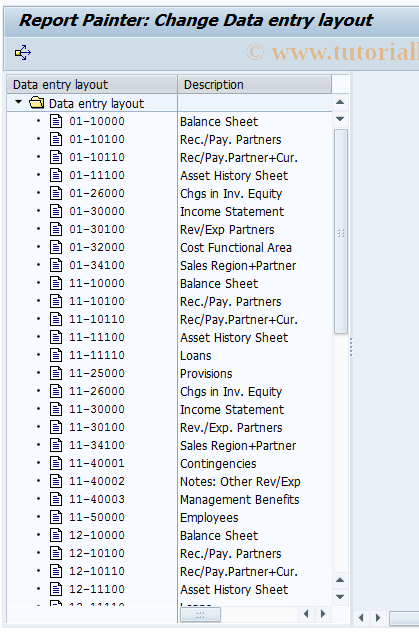Click Balance Sheet description of 01-10000
The height and width of the screenshot is (633, 419).
point(219,122)
